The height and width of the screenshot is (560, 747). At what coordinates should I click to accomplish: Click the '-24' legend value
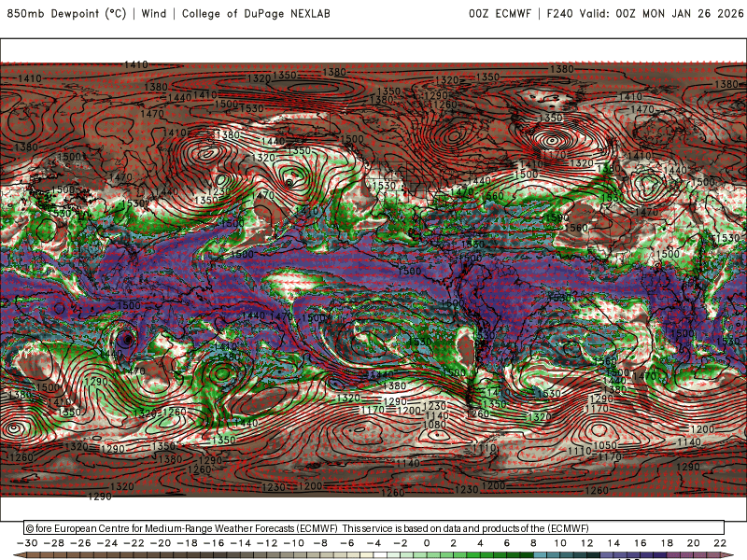(x=107, y=543)
